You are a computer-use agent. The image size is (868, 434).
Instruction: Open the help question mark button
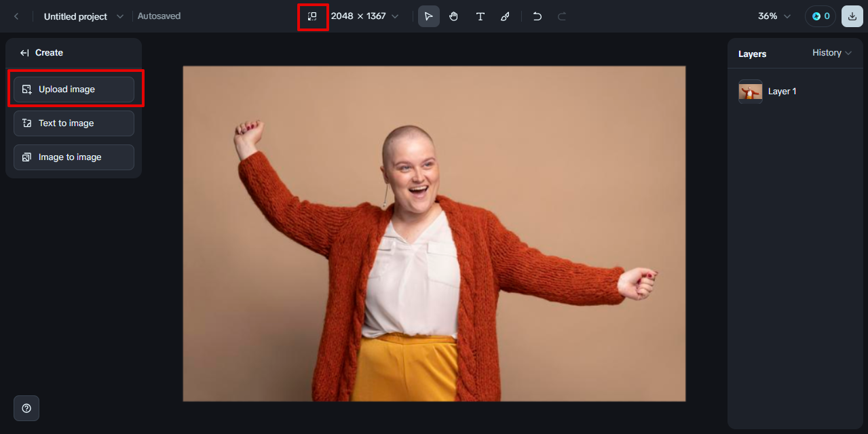pos(26,408)
